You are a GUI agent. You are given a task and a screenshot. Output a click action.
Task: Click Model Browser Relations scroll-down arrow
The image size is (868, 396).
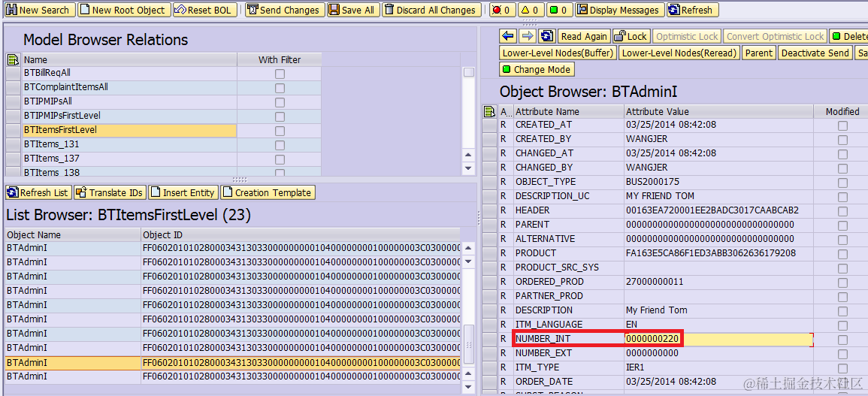pyautogui.click(x=468, y=168)
